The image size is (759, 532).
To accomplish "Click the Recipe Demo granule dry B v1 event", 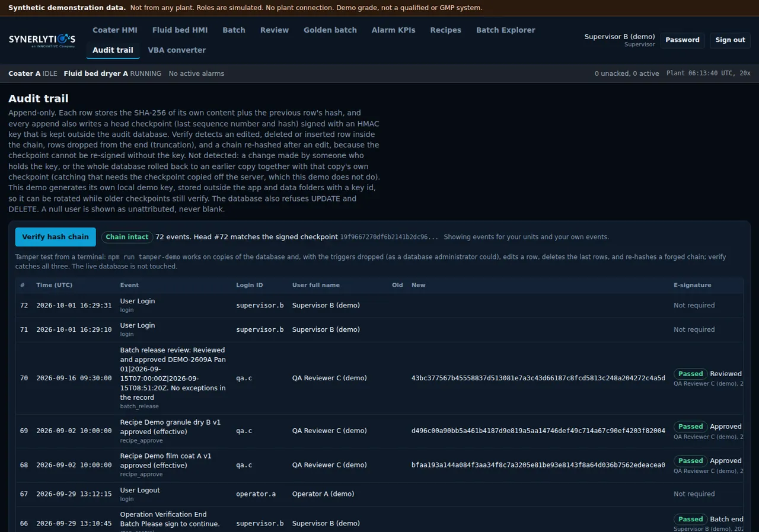I will pos(170,427).
